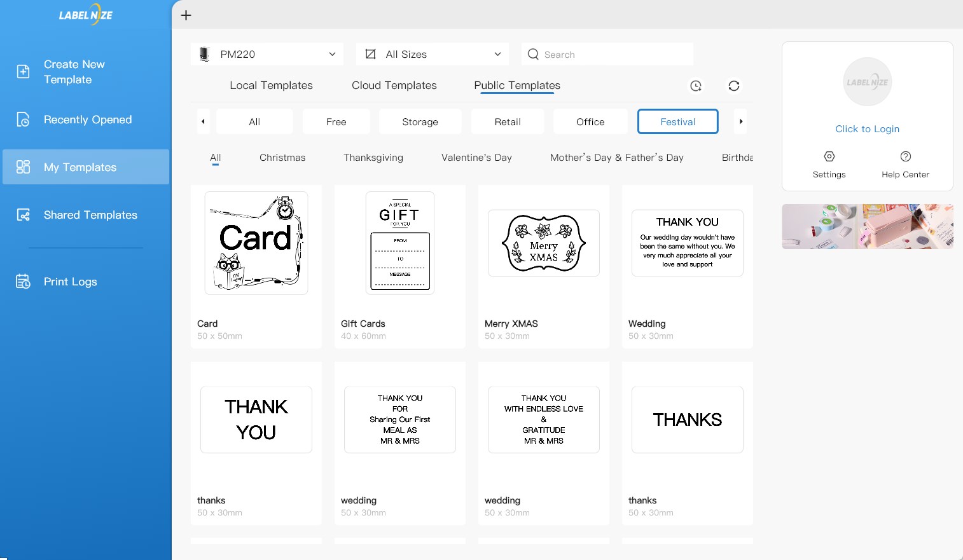Open the Merry XMAS template thumbnail
Viewport: 963px width, 560px height.
(x=544, y=243)
